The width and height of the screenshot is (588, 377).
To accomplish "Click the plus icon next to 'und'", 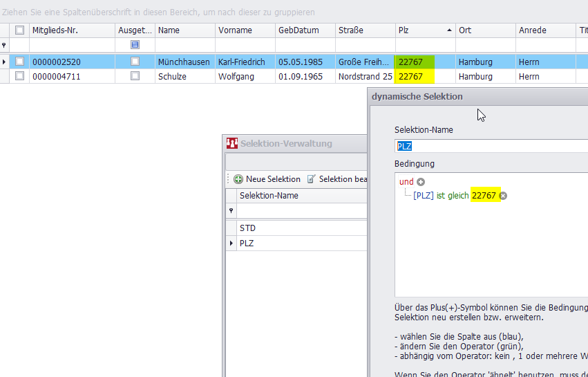I will [x=421, y=182].
